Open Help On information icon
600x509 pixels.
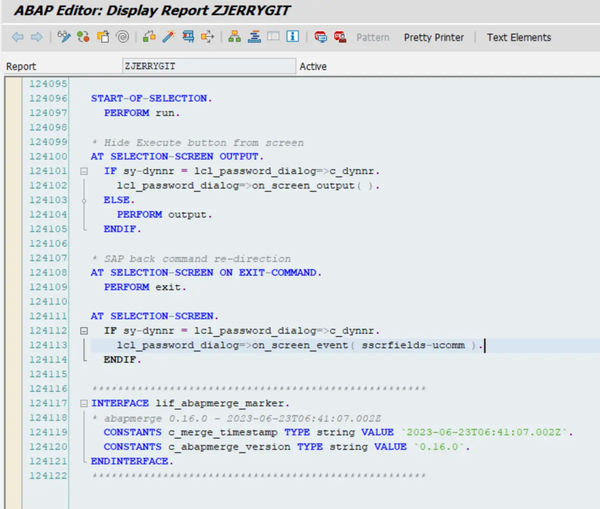click(293, 37)
